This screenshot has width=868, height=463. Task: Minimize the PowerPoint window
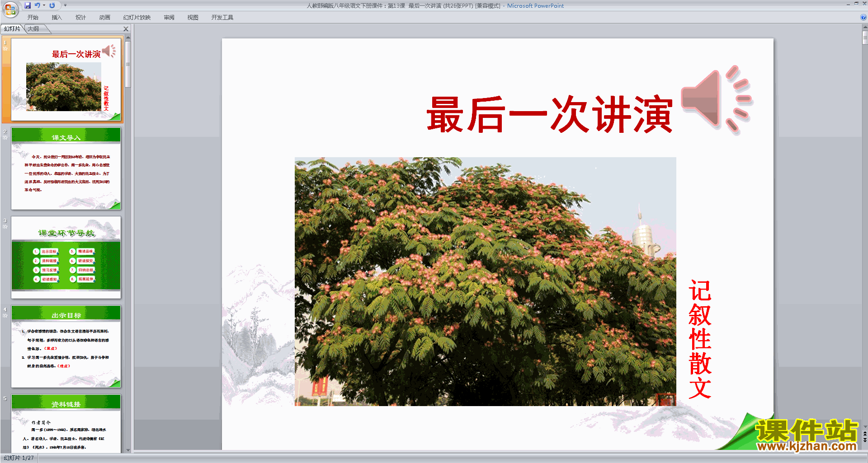pyautogui.click(x=848, y=4)
